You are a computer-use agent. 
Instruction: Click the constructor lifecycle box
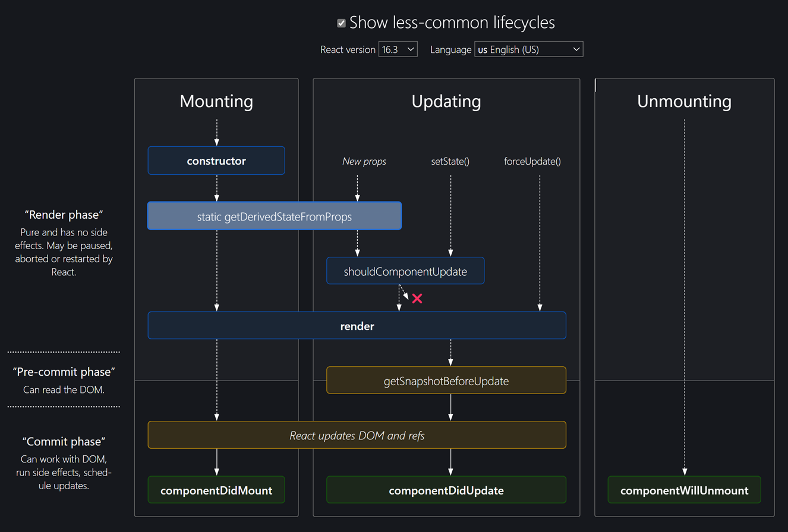pos(216,160)
